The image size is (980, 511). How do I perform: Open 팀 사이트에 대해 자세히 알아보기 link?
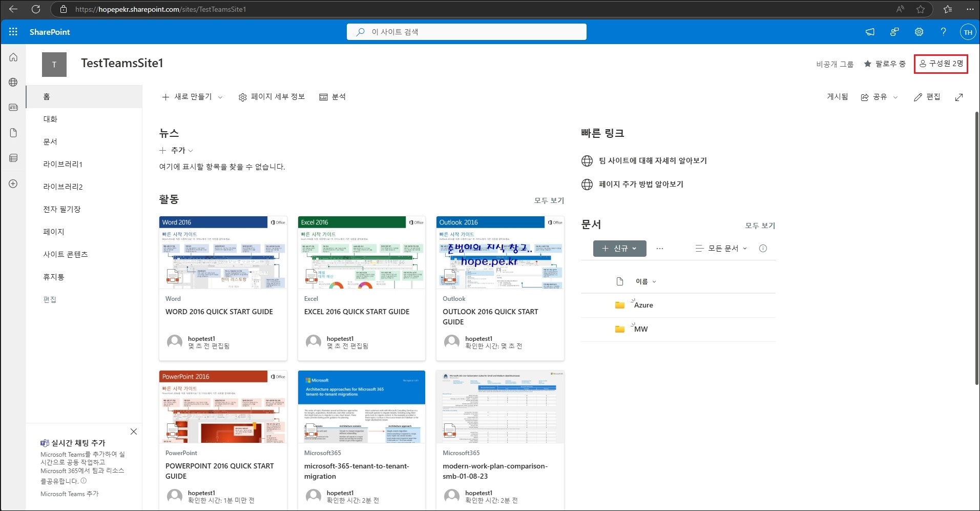coord(653,161)
